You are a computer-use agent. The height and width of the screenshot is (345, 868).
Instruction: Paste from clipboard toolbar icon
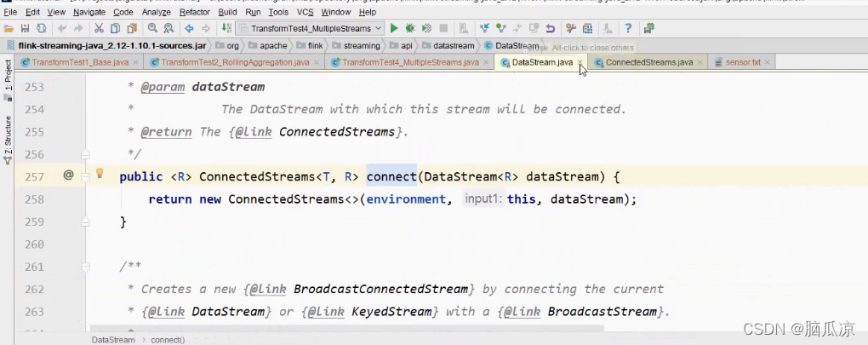tap(132, 28)
